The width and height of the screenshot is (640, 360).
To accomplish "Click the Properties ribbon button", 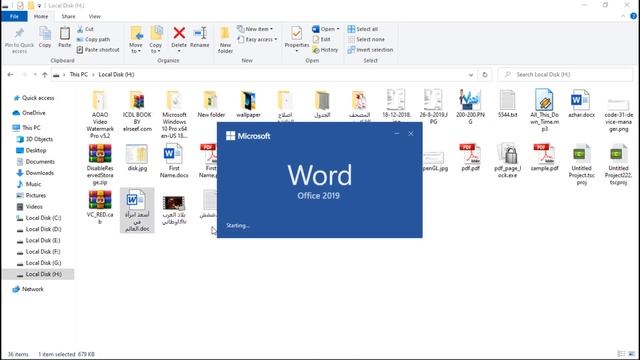I will [297, 38].
